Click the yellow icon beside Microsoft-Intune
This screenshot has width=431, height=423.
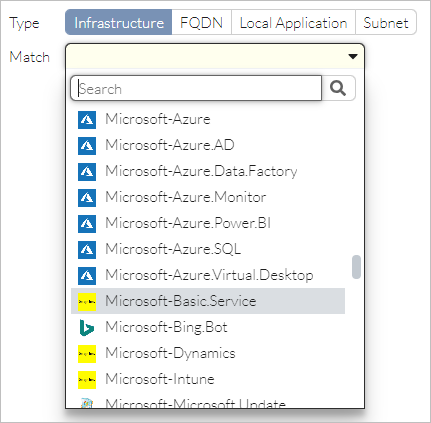point(87,380)
